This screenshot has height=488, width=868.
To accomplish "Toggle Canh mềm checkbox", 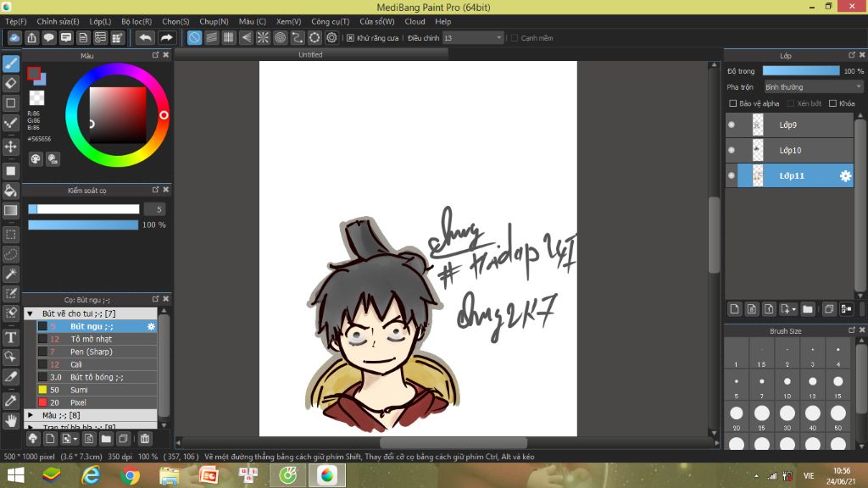I will point(515,38).
